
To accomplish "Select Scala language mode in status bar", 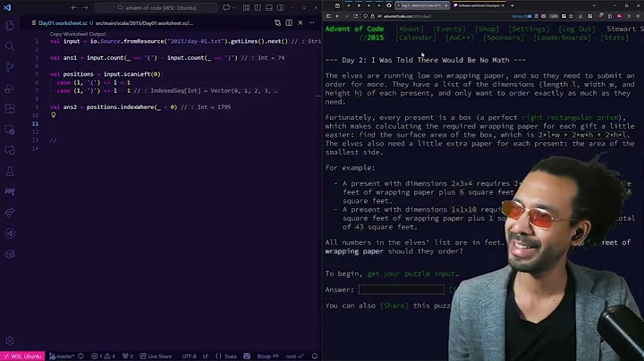I will pyautogui.click(x=226, y=356).
